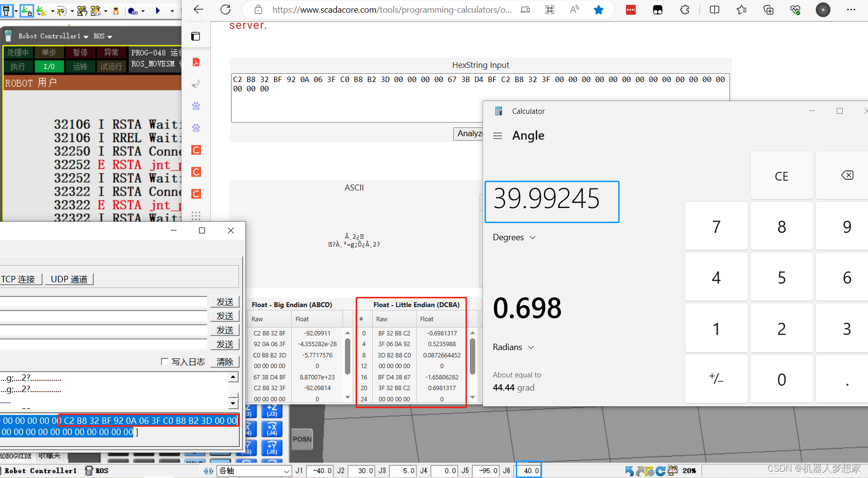The height and width of the screenshot is (478, 868).
Task: Expand the 2D view dropdown arrow in Roboguide toolbar
Action: (x=143, y=11)
